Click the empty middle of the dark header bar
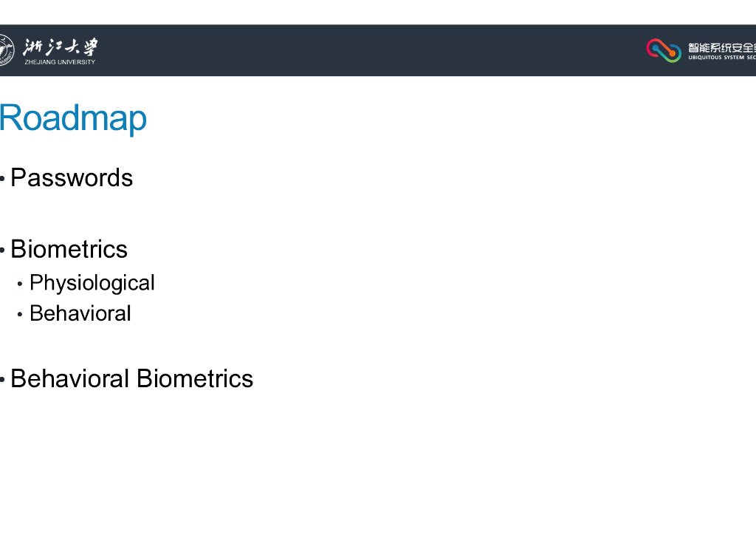The image size is (756, 535). (369, 50)
